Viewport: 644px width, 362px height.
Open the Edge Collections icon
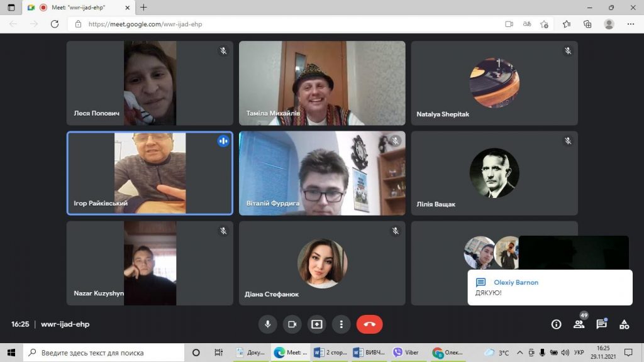(587, 24)
